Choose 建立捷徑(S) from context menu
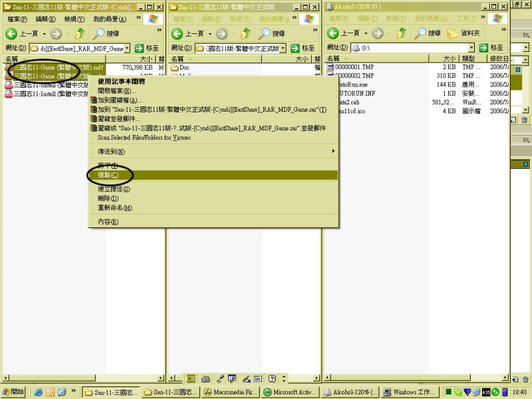 pyautogui.click(x=213, y=189)
